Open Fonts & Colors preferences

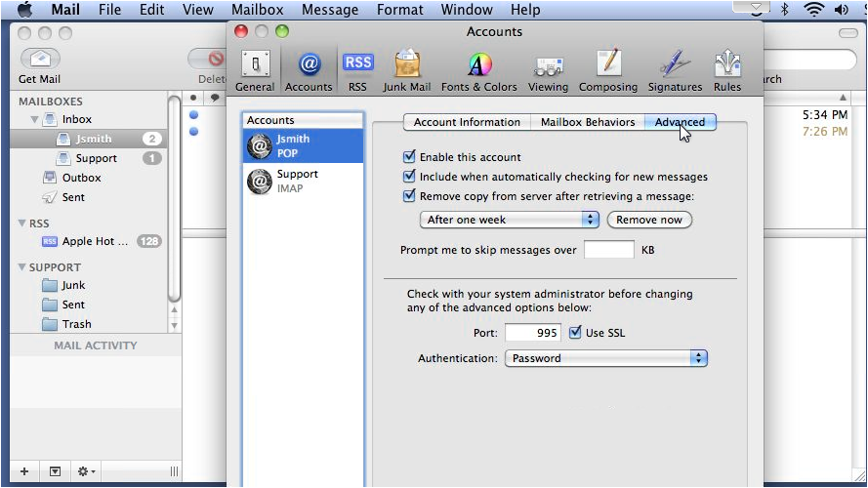pyautogui.click(x=478, y=71)
